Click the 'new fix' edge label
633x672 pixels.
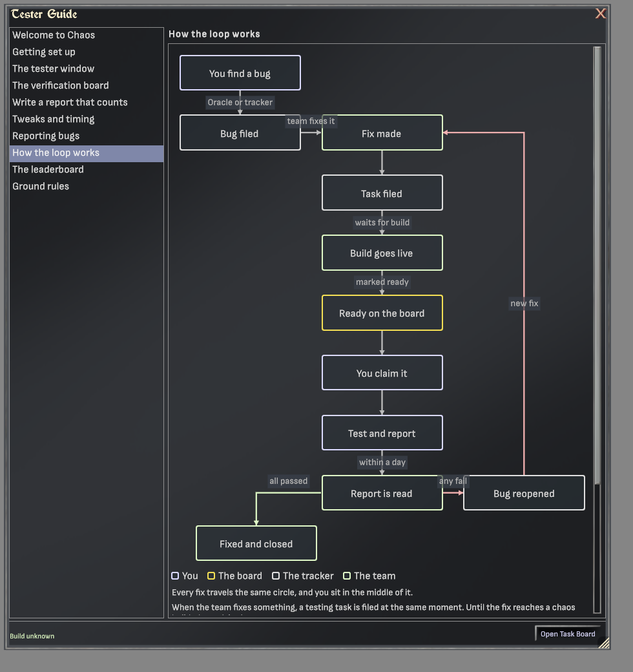[524, 304]
